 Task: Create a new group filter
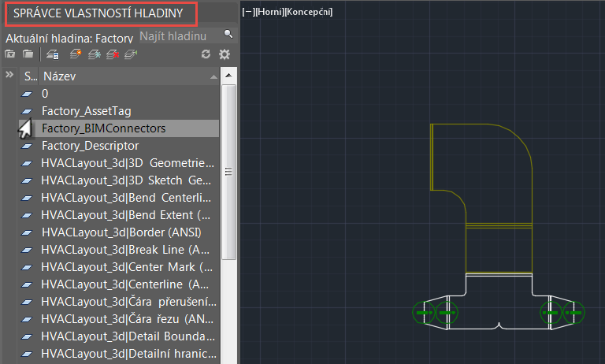tap(28, 54)
